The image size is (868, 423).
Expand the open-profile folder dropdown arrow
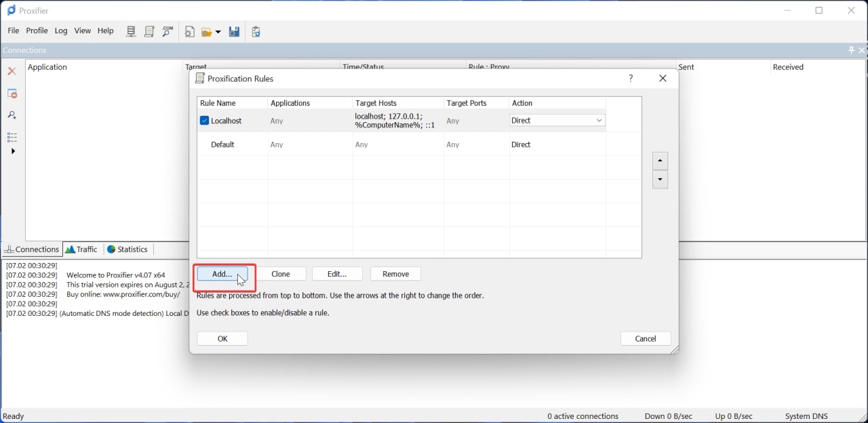(x=218, y=33)
